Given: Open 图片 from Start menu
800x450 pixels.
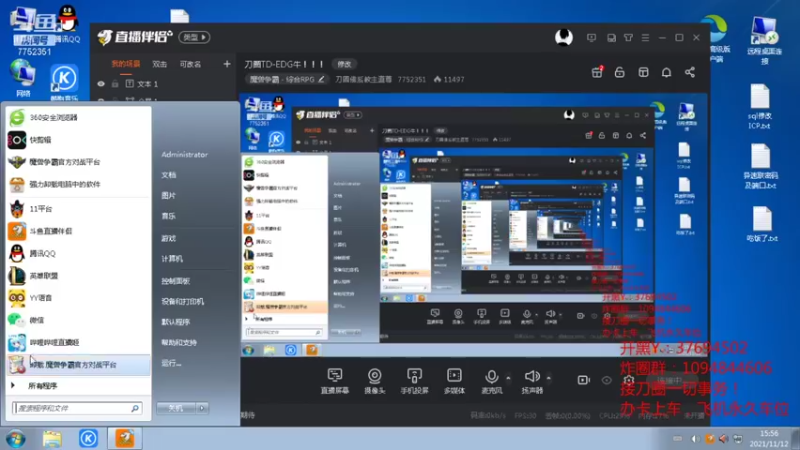Looking at the screenshot, I should (169, 195).
